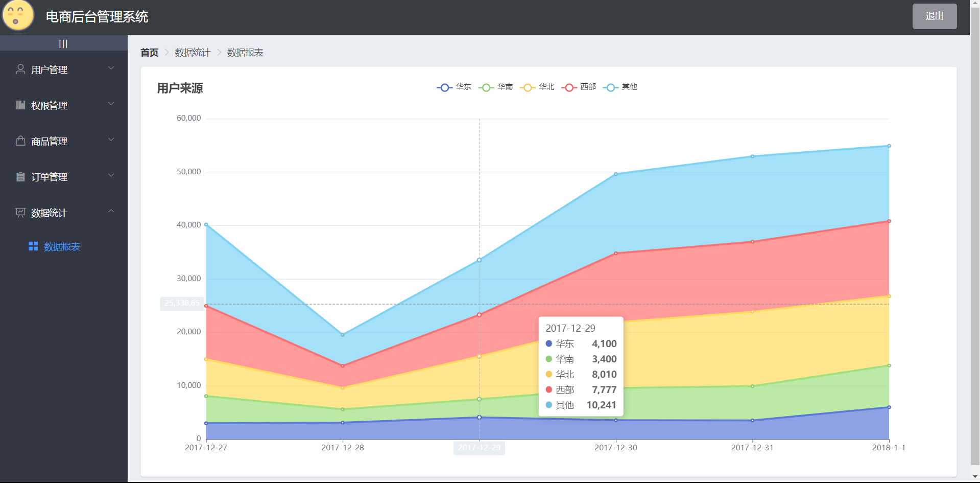This screenshot has height=483, width=980.
Task: Toggle 华东 legend series
Action: (x=454, y=87)
